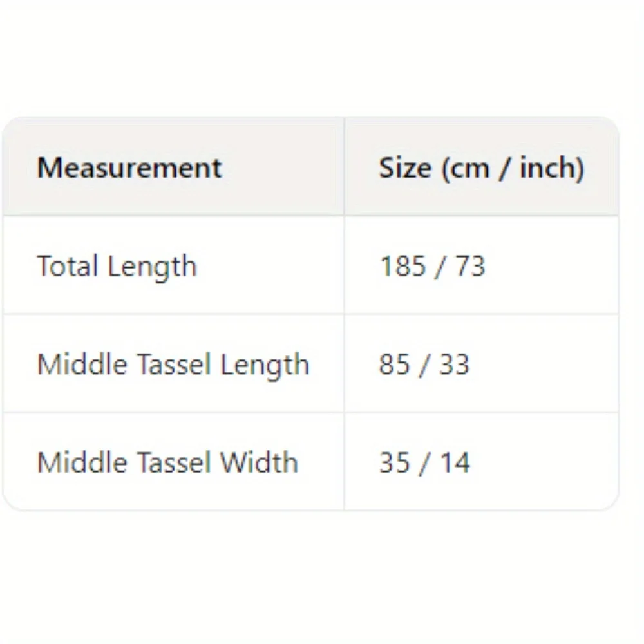Select the Middle Tassel Width row label
The width and height of the screenshot is (644, 644).
point(167,462)
